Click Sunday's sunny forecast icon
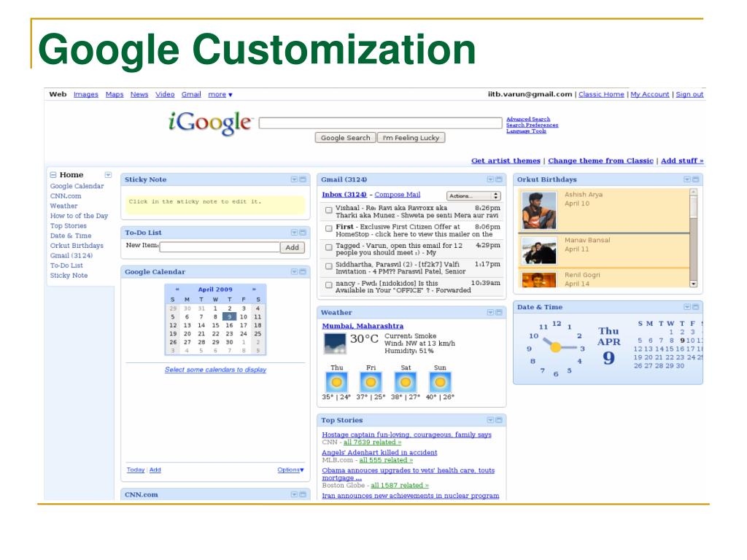 (440, 382)
